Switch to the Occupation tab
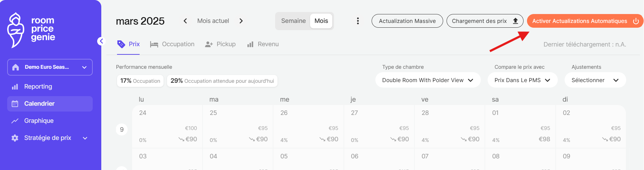This screenshot has height=170, width=644. (x=172, y=44)
